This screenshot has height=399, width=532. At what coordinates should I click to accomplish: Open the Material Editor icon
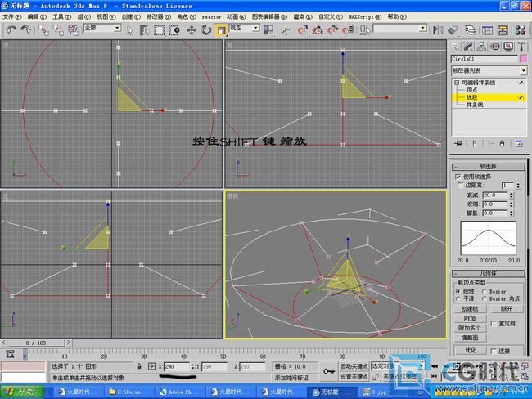[x=520, y=30]
